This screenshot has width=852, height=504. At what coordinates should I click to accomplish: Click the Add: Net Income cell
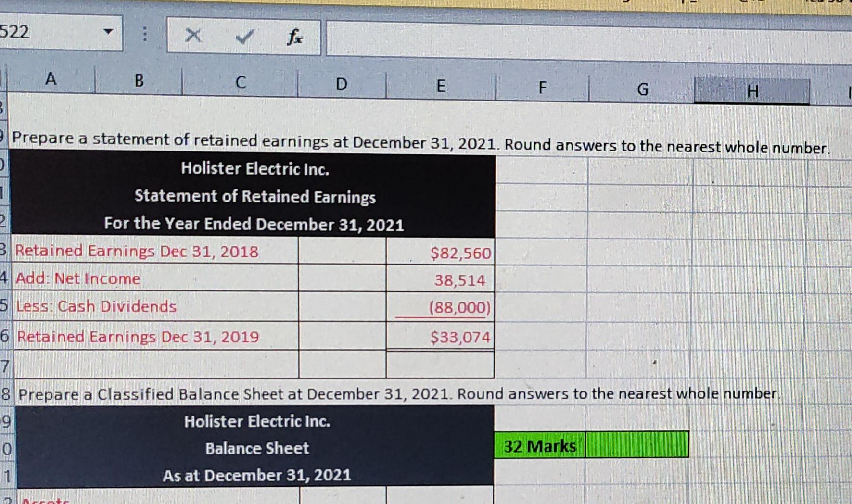pos(144,279)
